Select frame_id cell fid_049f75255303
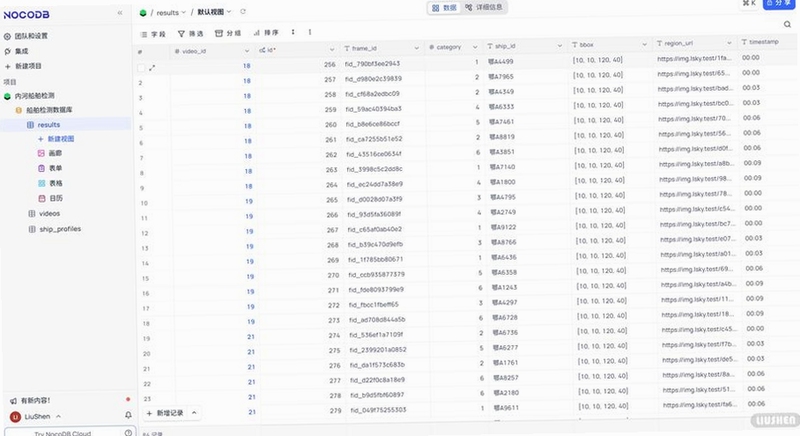 point(378,409)
